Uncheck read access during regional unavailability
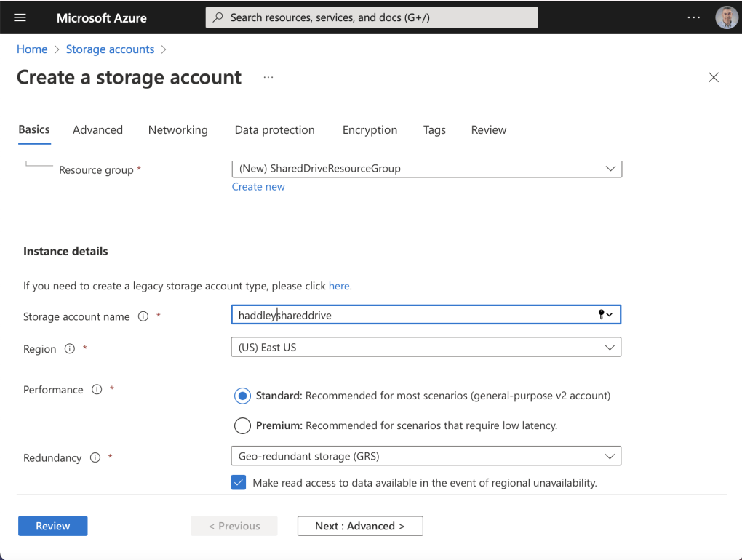Screen dimensions: 742x560 click(239, 482)
